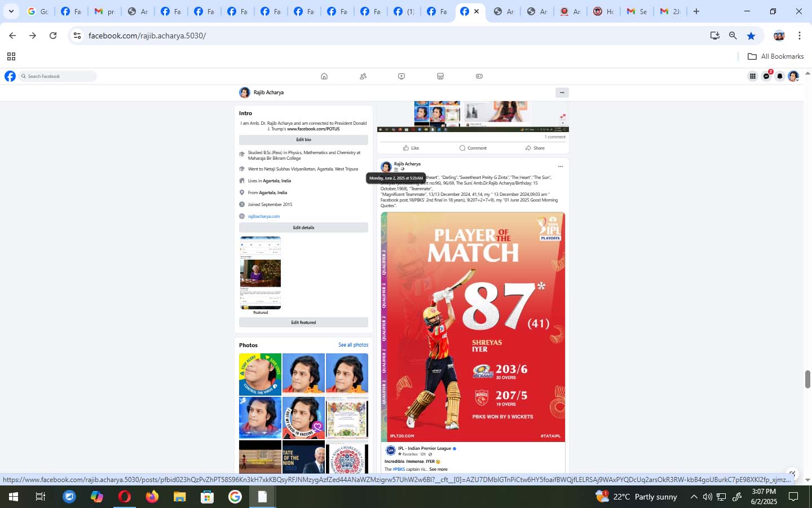Image resolution: width=812 pixels, height=508 pixels.
Task: Open the zoom magnifier icon in address bar
Action: [x=733, y=36]
